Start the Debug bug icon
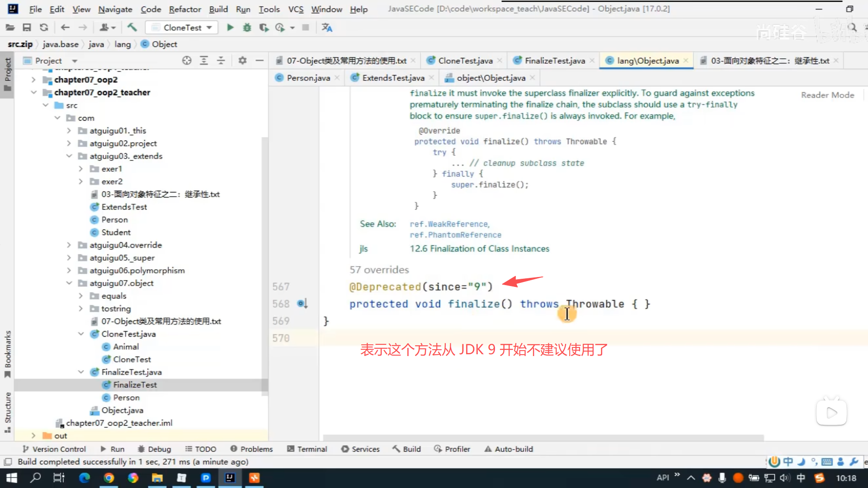868x488 pixels. (247, 28)
